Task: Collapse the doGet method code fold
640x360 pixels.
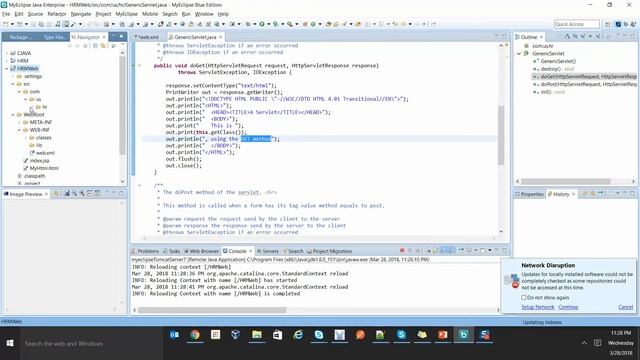Action: [x=139, y=65]
